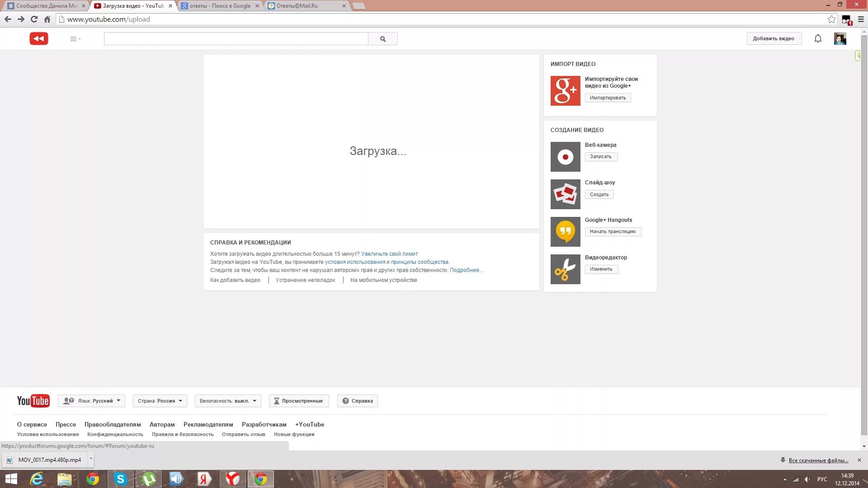Expand the Country selector dropdown
868x488 pixels.
click(159, 400)
